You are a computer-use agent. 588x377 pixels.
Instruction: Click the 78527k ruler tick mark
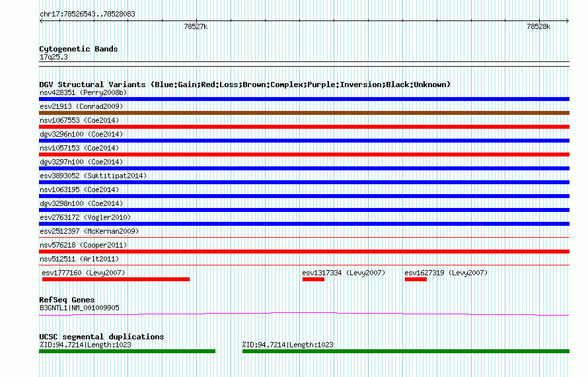coord(196,20)
